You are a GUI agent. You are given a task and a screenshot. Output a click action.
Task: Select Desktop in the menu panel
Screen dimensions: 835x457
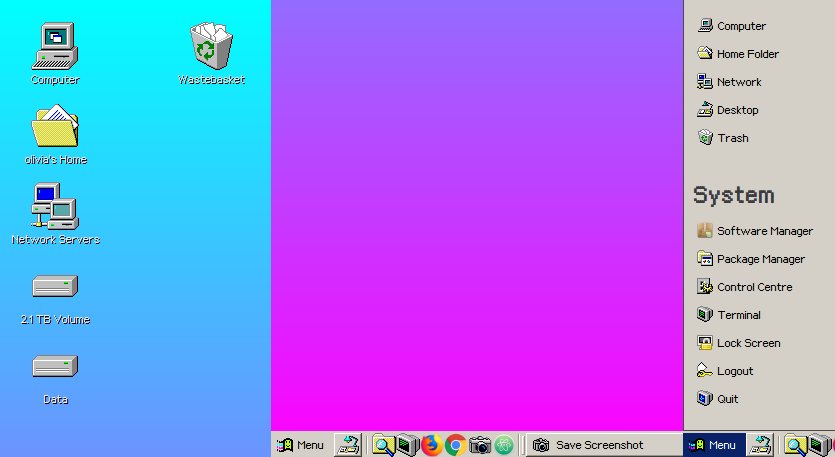(728, 110)
